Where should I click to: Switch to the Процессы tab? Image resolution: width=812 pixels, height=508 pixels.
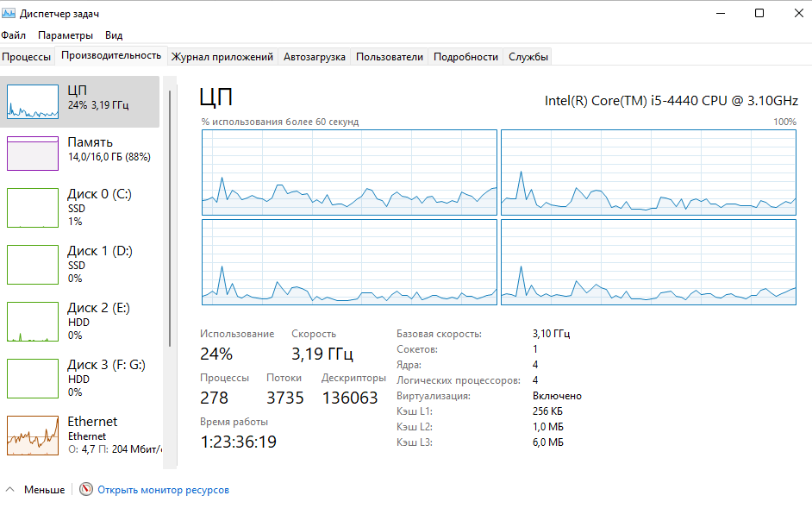27,57
